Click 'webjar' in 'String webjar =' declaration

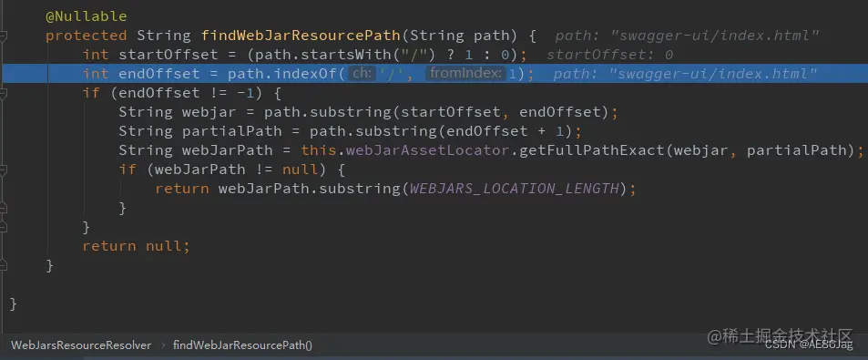pyautogui.click(x=209, y=112)
